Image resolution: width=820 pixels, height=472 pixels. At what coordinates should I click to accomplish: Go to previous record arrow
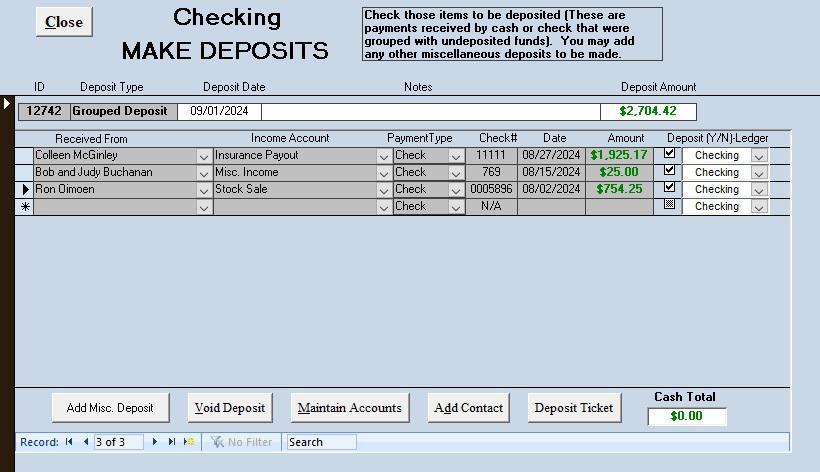[86, 442]
